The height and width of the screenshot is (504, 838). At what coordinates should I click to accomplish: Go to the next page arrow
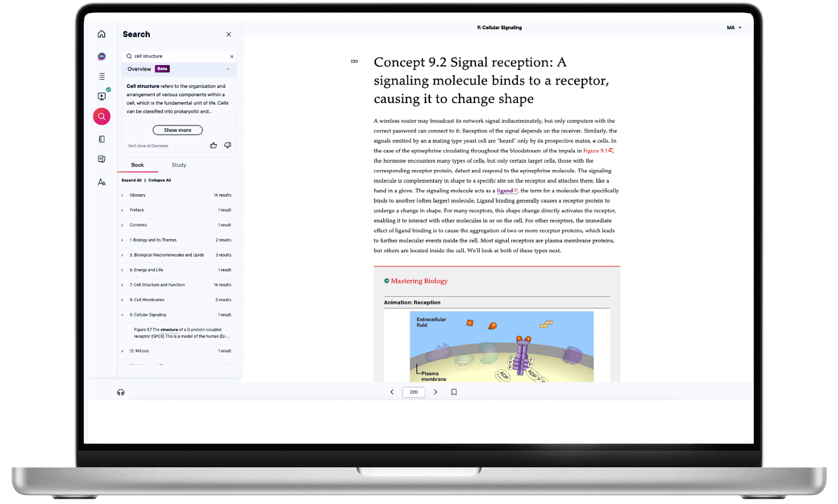435,392
